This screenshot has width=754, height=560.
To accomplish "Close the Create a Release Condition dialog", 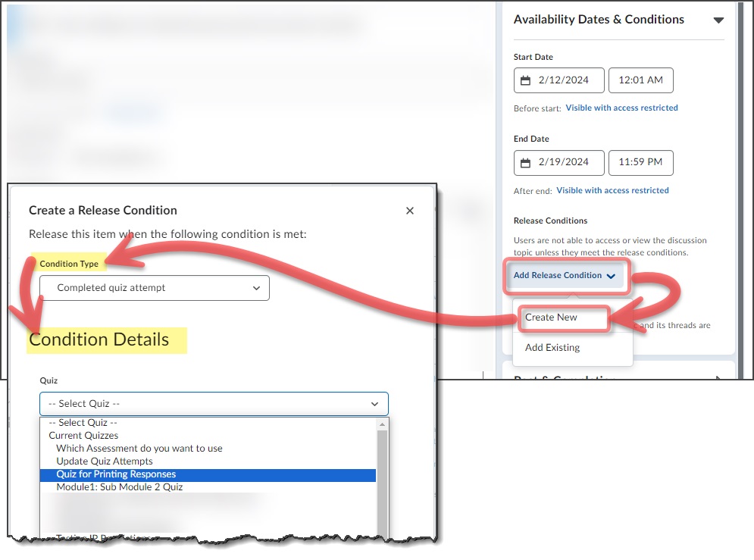I will click(410, 211).
